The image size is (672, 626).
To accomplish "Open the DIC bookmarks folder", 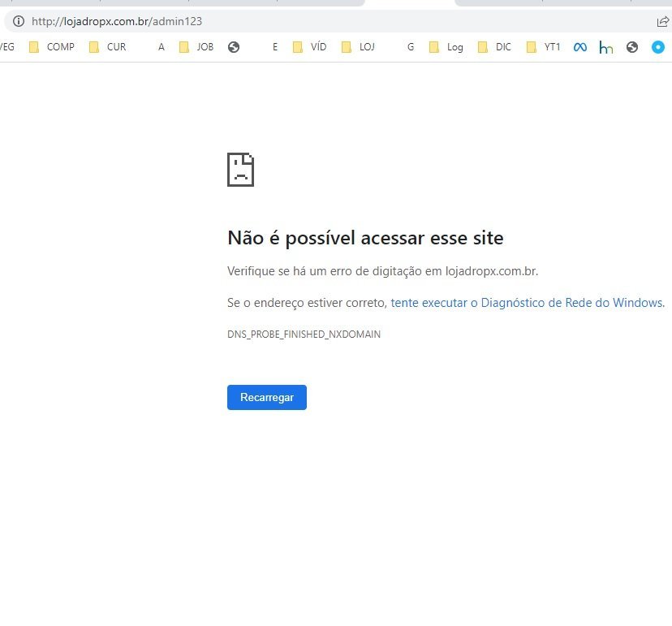I will pos(494,47).
